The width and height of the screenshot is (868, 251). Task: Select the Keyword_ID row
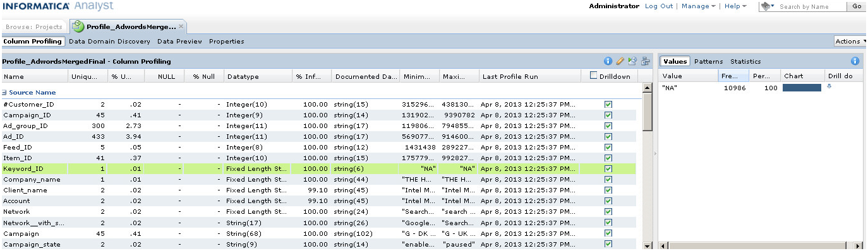(x=318, y=168)
